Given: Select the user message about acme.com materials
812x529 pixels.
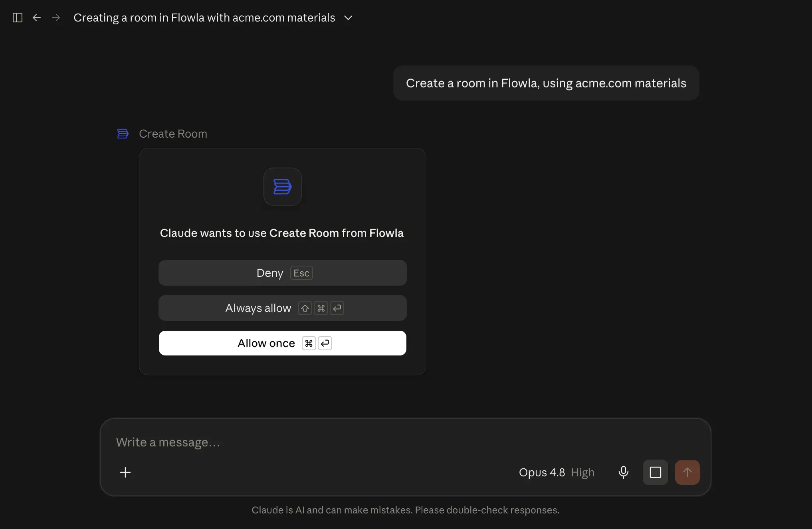Looking at the screenshot, I should pyautogui.click(x=546, y=83).
